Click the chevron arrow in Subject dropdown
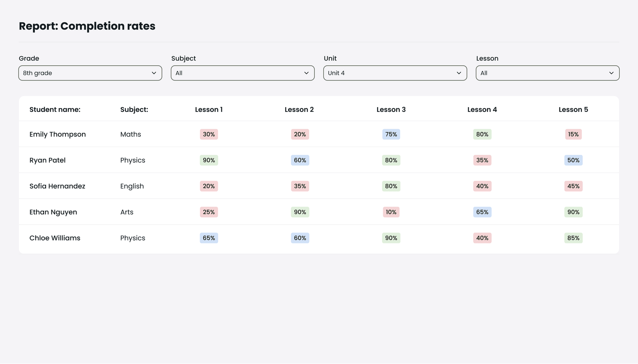638x364 pixels. 306,73
